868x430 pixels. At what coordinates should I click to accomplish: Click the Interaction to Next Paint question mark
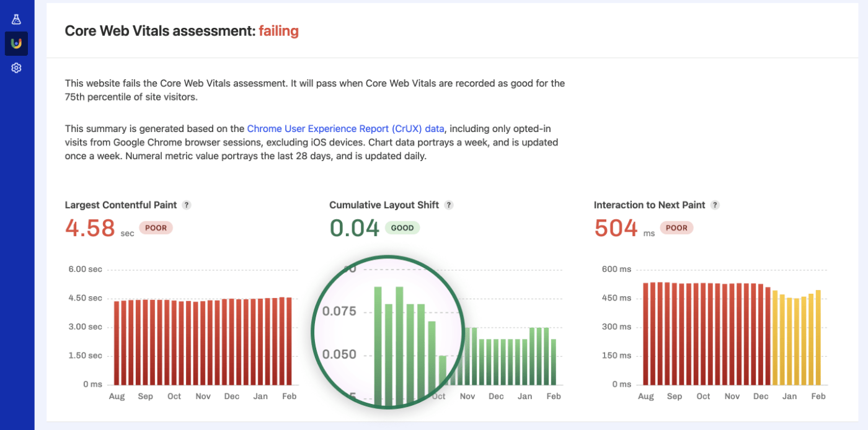click(714, 204)
